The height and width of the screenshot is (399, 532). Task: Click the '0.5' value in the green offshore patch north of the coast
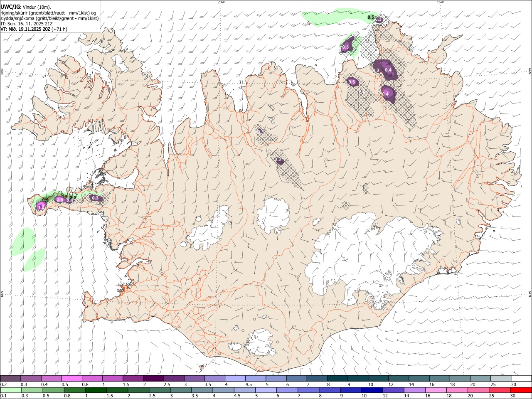coord(345,47)
